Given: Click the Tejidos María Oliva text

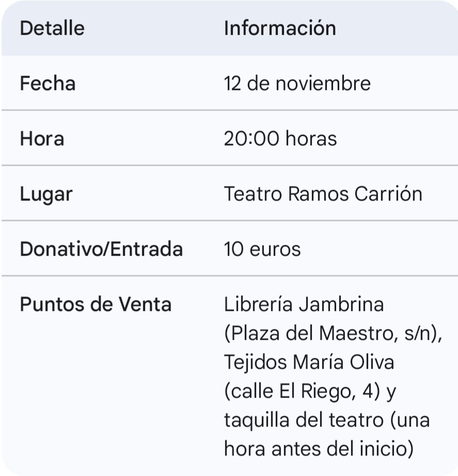Looking at the screenshot, I should [x=309, y=362].
